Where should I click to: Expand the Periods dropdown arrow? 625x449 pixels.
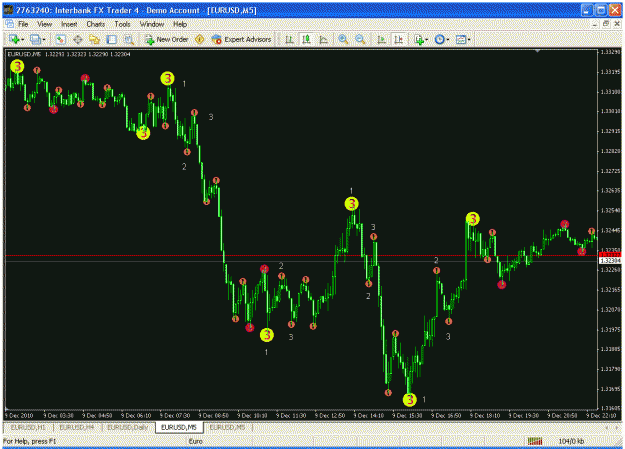448,39
